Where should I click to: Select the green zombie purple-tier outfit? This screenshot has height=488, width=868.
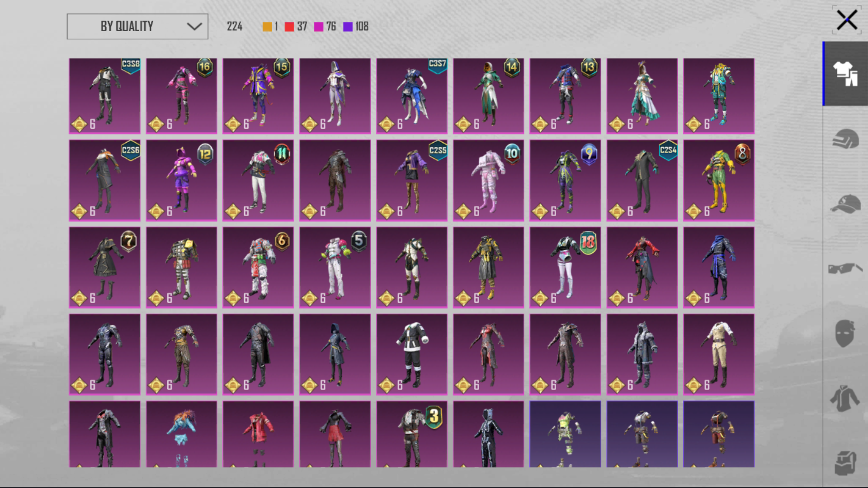(565, 434)
